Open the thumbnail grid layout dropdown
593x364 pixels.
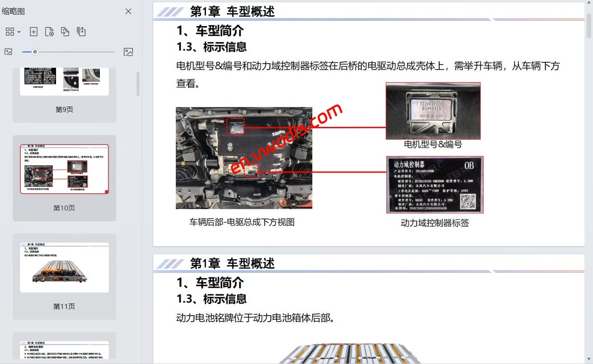(x=12, y=32)
